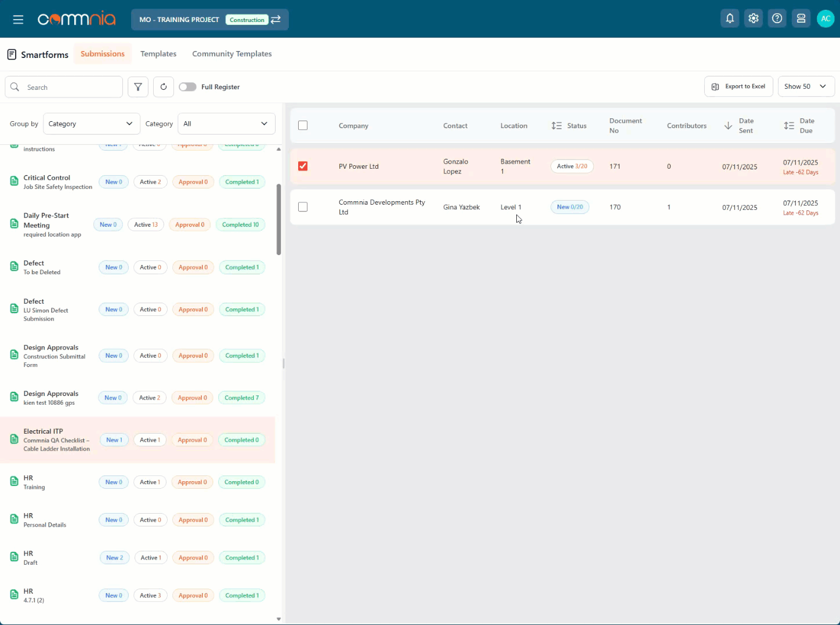Viewport: 840px width, 625px height.
Task: Open the notifications bell
Action: (x=730, y=19)
